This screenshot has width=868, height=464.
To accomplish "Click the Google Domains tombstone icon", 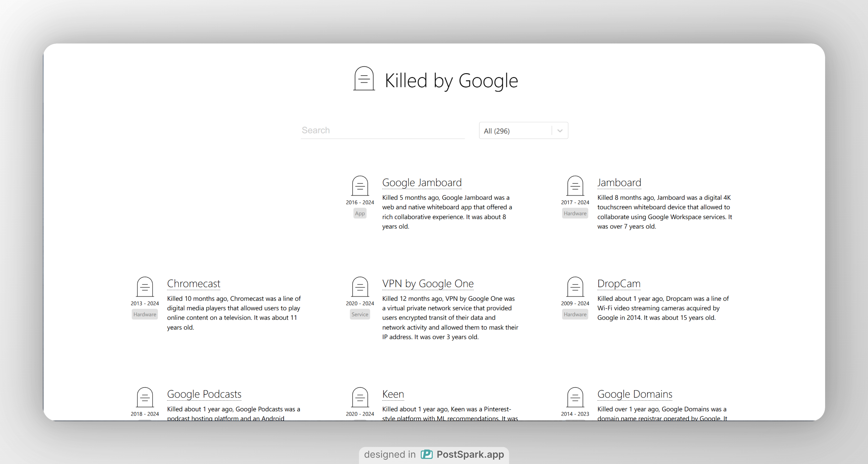I will coord(575,397).
